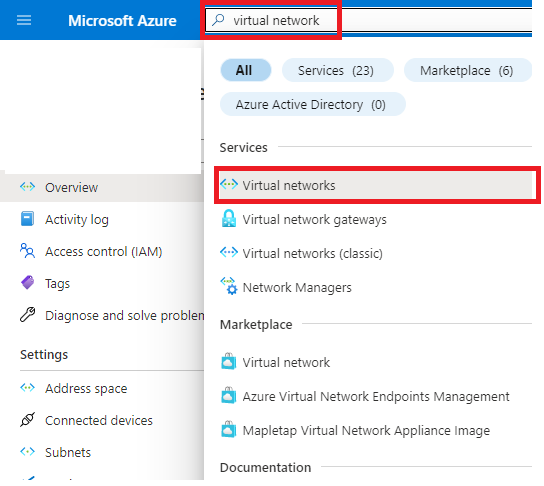The height and width of the screenshot is (486, 544).
Task: Click the Marketplace section heading
Action: point(256,324)
